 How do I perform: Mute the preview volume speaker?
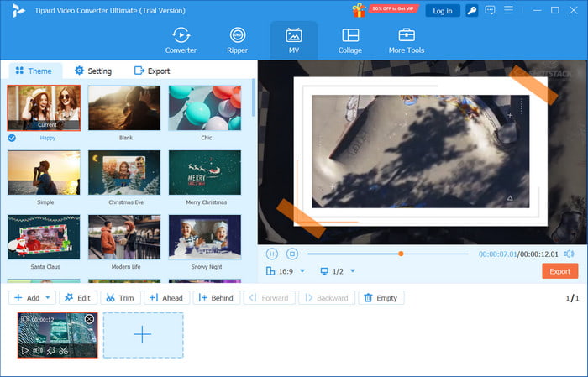569,254
